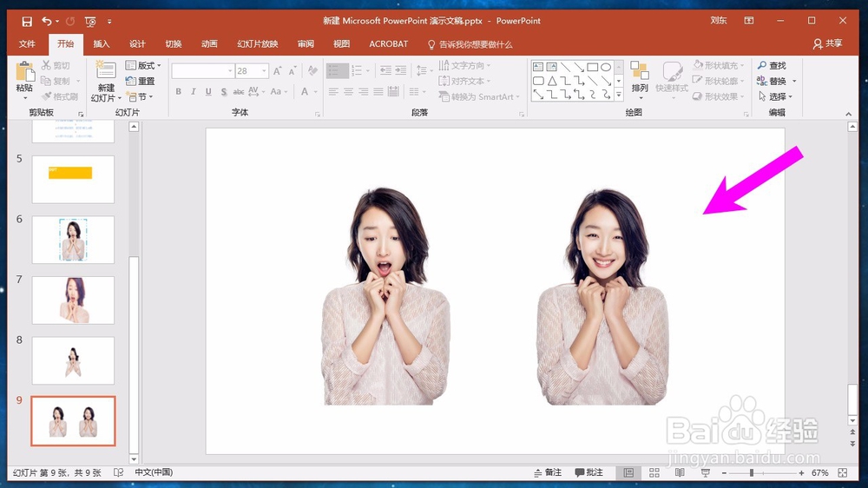
Task: Switch to Slide Sorter view icon
Action: (654, 472)
